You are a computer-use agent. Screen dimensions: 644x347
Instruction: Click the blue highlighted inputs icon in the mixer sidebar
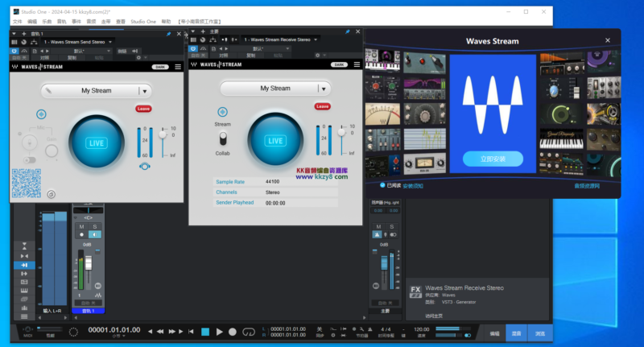click(x=24, y=265)
